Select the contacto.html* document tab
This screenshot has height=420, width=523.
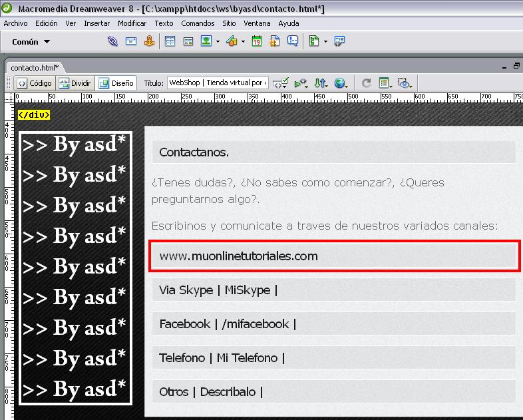[35, 68]
